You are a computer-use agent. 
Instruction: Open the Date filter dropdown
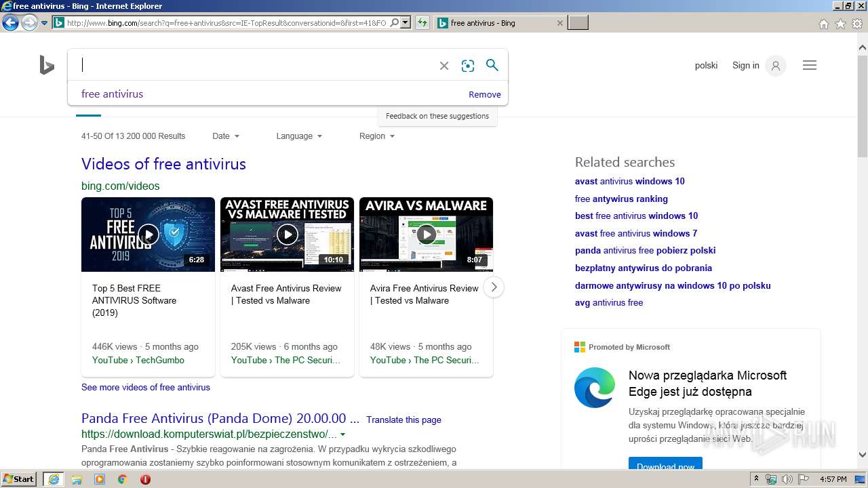coord(226,136)
